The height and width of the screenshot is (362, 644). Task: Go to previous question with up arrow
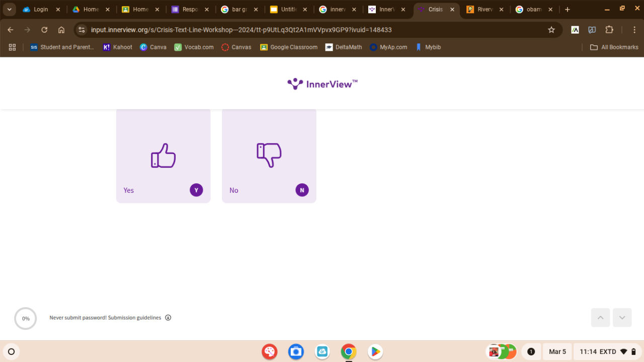click(x=600, y=318)
